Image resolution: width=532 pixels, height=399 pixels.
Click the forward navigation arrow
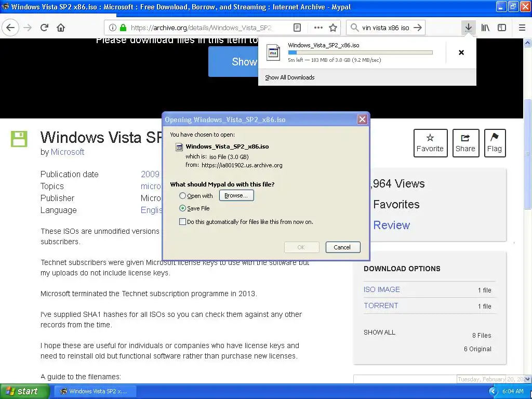[28, 28]
